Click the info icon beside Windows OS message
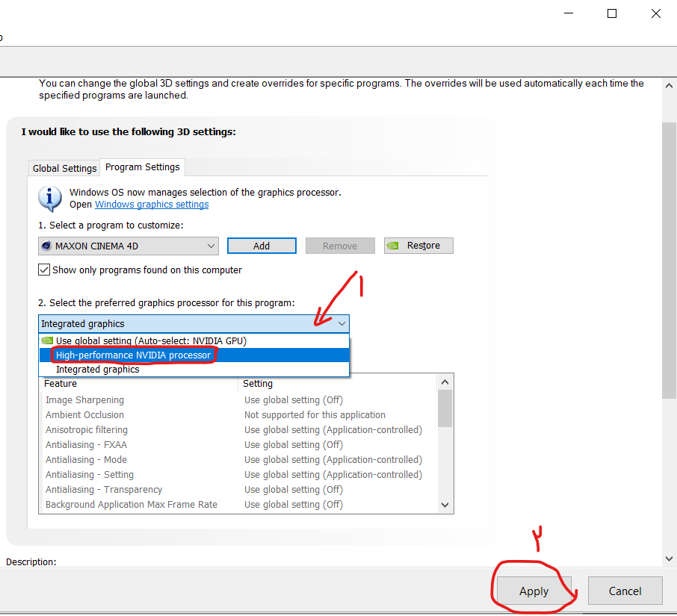The height and width of the screenshot is (616, 677). [x=50, y=199]
